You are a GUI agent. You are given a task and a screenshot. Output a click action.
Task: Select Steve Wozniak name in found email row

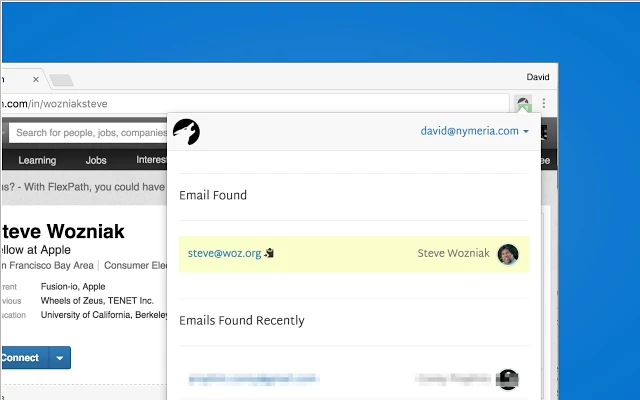click(x=453, y=253)
